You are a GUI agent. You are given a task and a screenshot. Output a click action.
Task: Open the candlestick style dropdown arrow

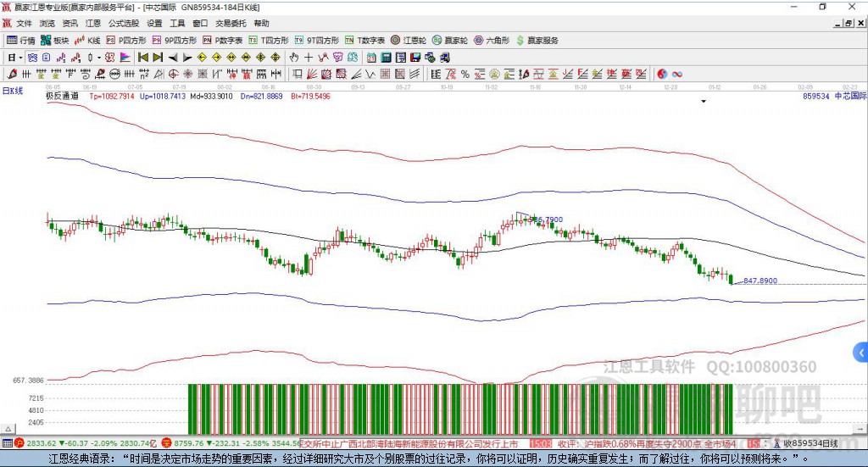(99, 58)
